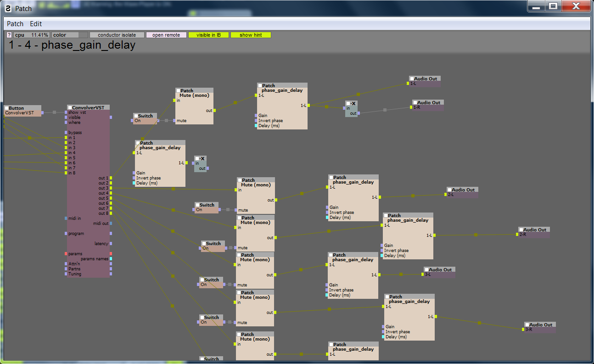
Task: Click the cpu 11.41% indicator
Action: [32, 35]
